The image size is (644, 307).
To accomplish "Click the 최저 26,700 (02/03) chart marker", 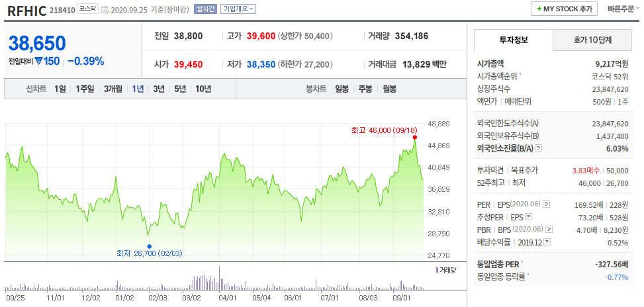I will coord(149,246).
